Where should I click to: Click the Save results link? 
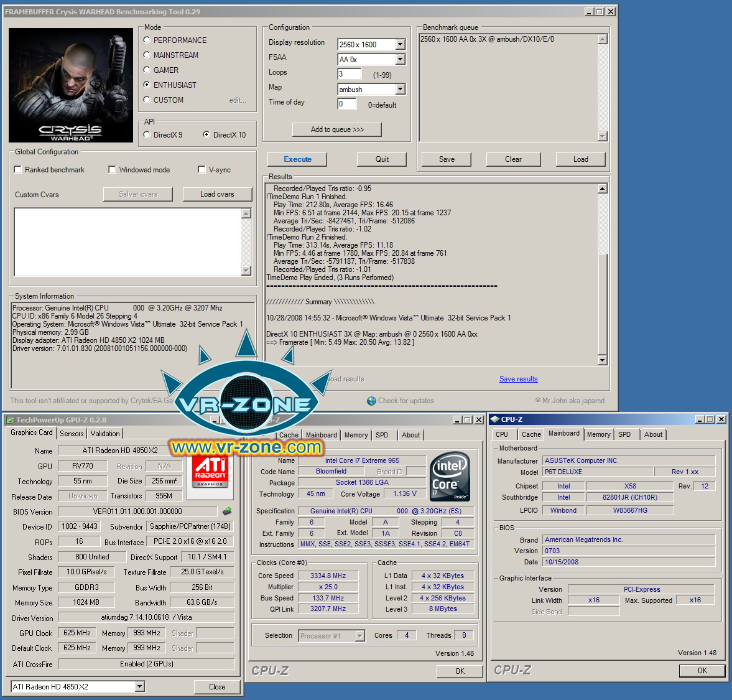point(518,379)
